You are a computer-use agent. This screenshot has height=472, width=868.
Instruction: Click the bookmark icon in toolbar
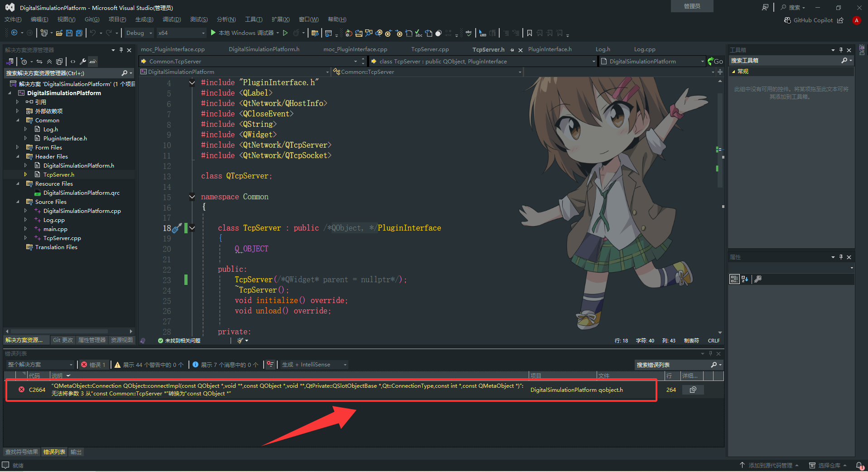(530, 33)
